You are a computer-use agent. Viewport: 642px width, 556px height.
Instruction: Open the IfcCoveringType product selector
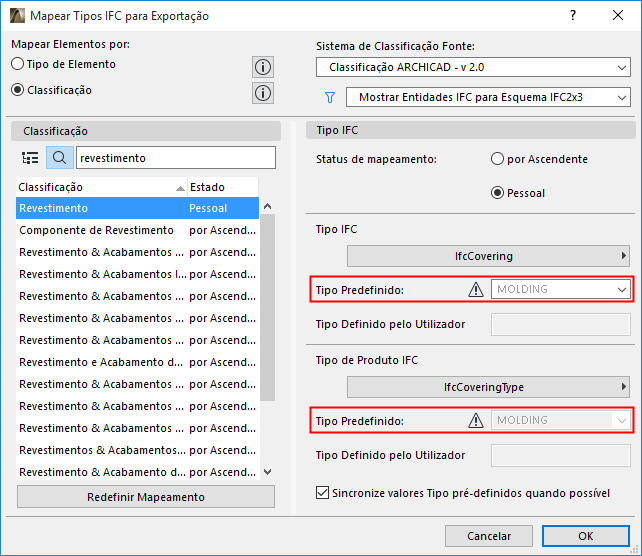click(489, 387)
